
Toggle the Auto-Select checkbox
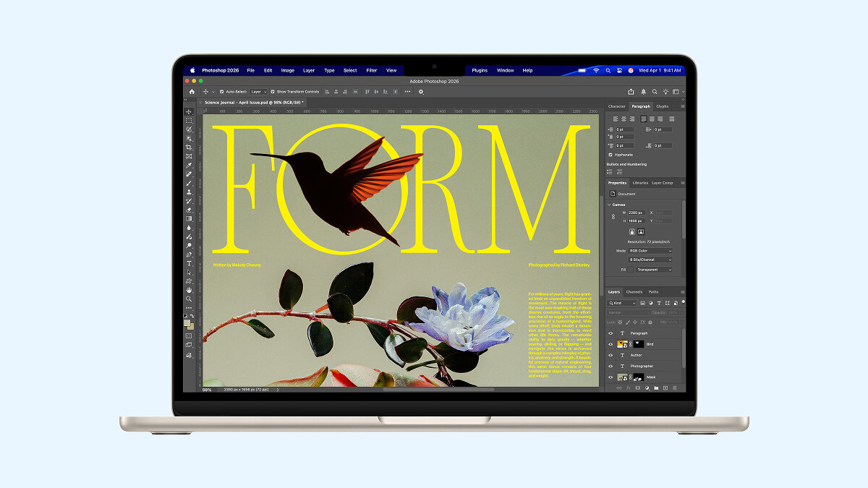pyautogui.click(x=221, y=92)
